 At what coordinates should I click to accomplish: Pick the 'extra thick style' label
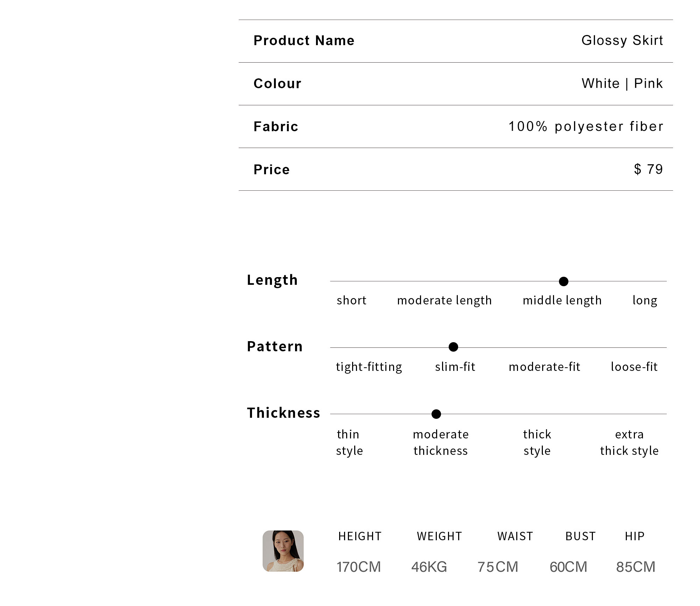629,443
